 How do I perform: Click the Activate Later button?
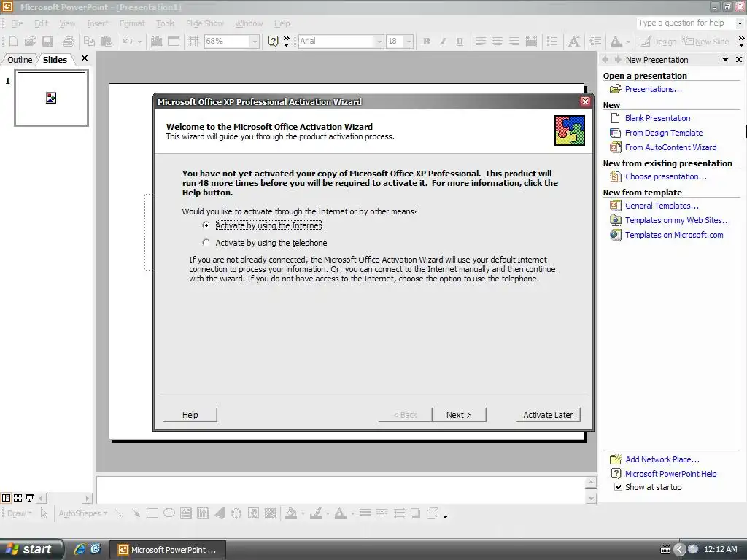[x=548, y=415]
